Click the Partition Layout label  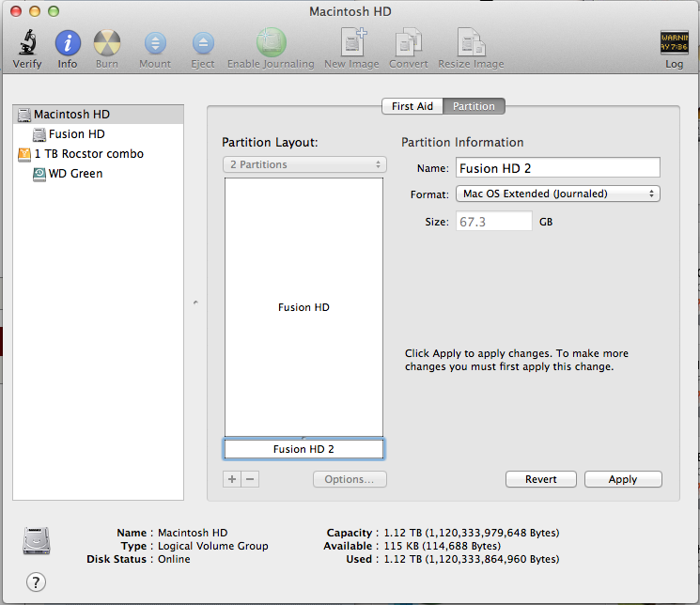270,143
